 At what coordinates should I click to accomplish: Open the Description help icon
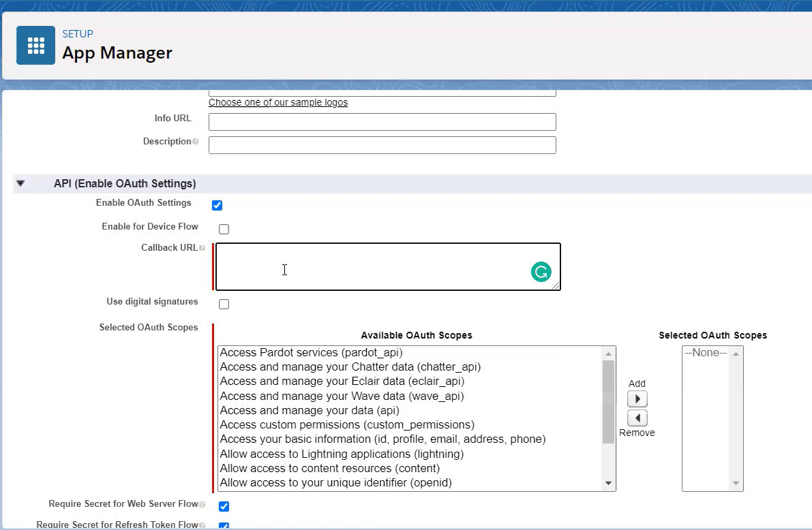click(195, 141)
